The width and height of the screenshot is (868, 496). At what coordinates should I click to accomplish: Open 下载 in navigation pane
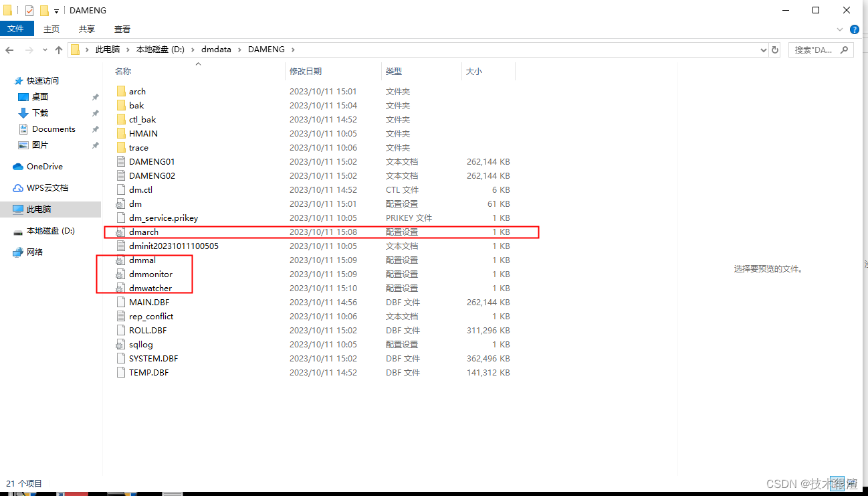click(x=40, y=112)
